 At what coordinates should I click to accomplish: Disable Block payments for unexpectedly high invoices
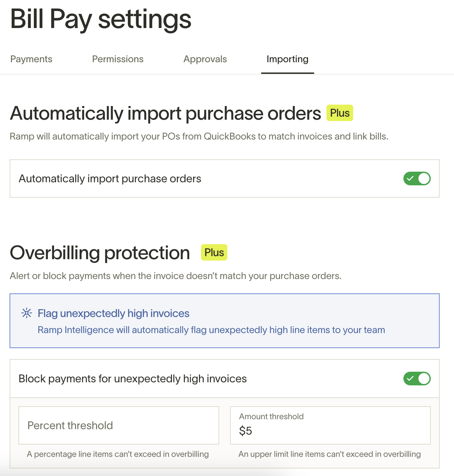[417, 379]
